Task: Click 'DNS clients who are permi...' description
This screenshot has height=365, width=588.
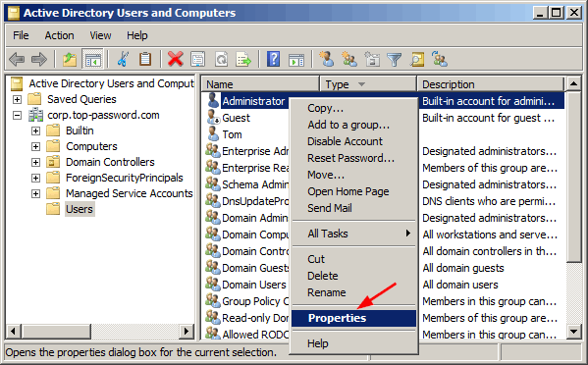Action: (x=489, y=201)
